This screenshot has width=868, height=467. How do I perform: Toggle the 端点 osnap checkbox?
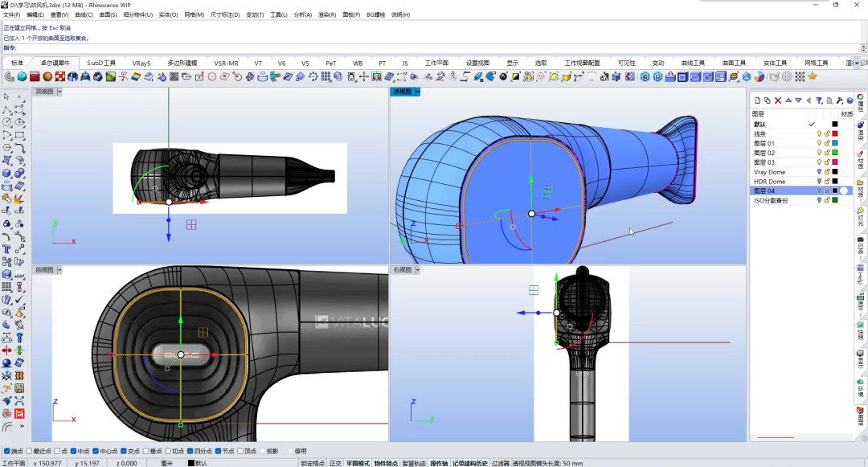click(x=6, y=451)
